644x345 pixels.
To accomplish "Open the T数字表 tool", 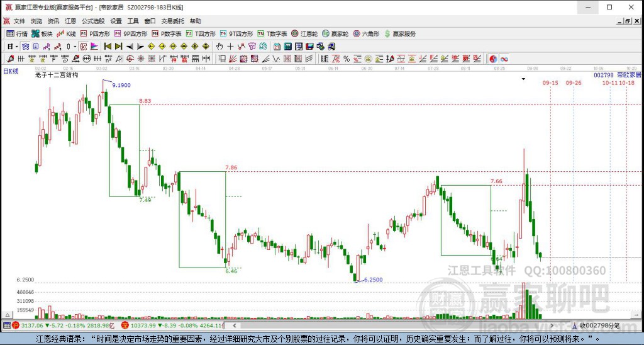I will pyautogui.click(x=272, y=34).
